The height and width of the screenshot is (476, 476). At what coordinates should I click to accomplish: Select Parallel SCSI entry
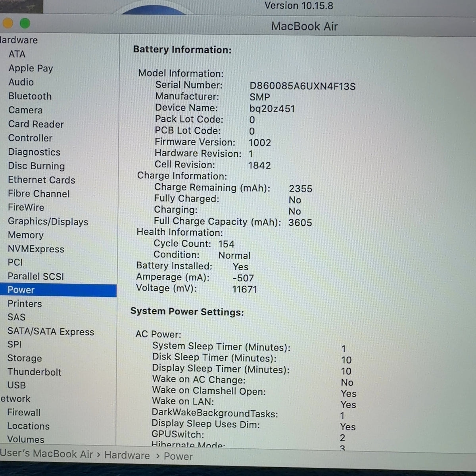36,276
